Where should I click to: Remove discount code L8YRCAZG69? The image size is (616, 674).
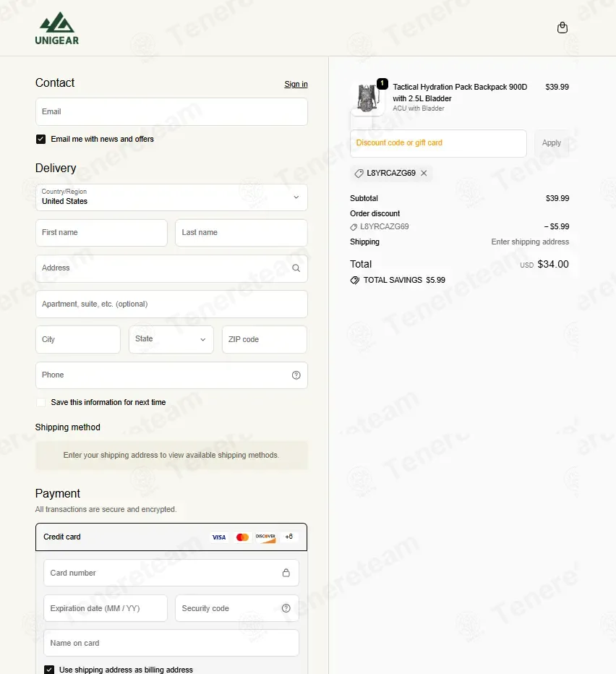pos(424,174)
